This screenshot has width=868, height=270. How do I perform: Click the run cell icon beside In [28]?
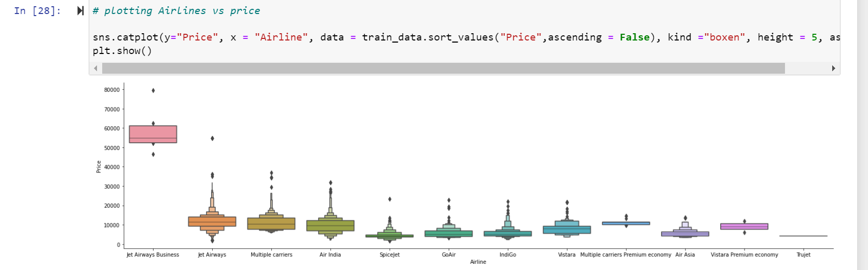(80, 11)
